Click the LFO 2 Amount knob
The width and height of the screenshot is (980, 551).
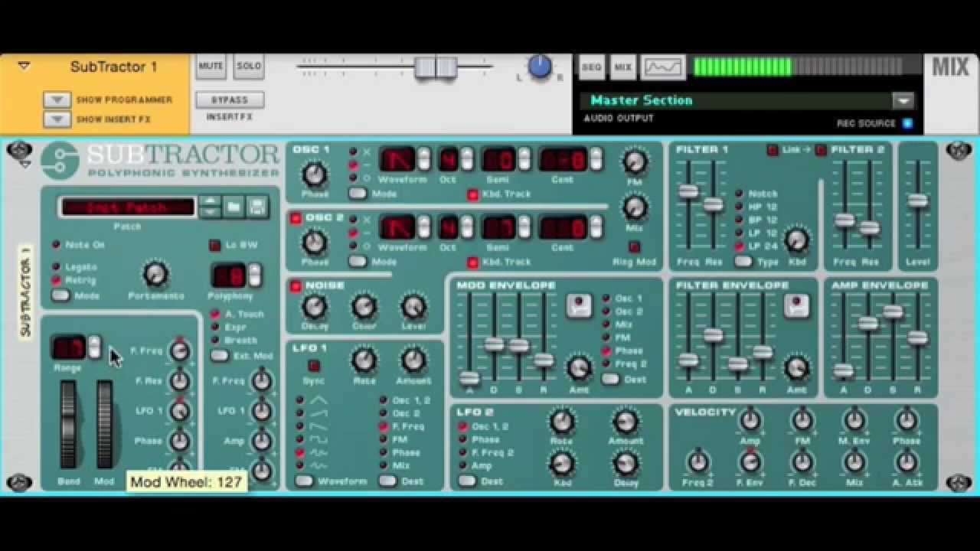tap(626, 422)
